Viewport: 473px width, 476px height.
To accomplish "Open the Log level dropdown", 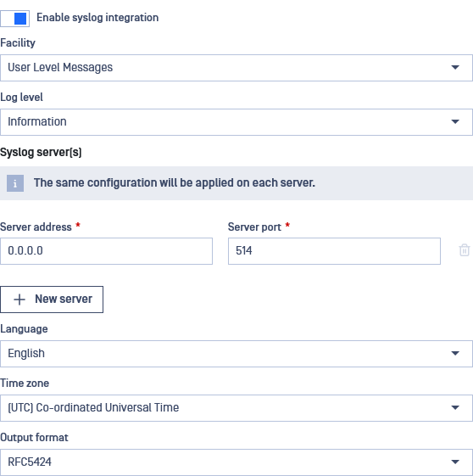I will point(236,122).
